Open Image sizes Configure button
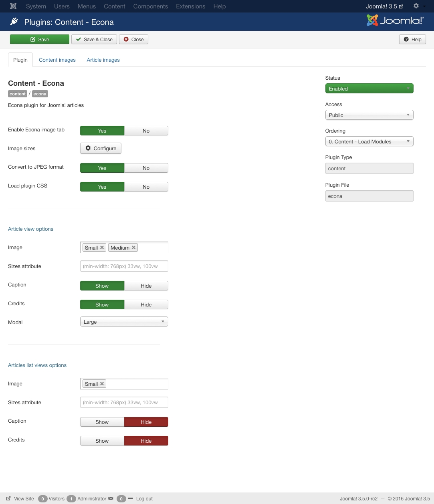The width and height of the screenshot is (434, 504). point(101,148)
